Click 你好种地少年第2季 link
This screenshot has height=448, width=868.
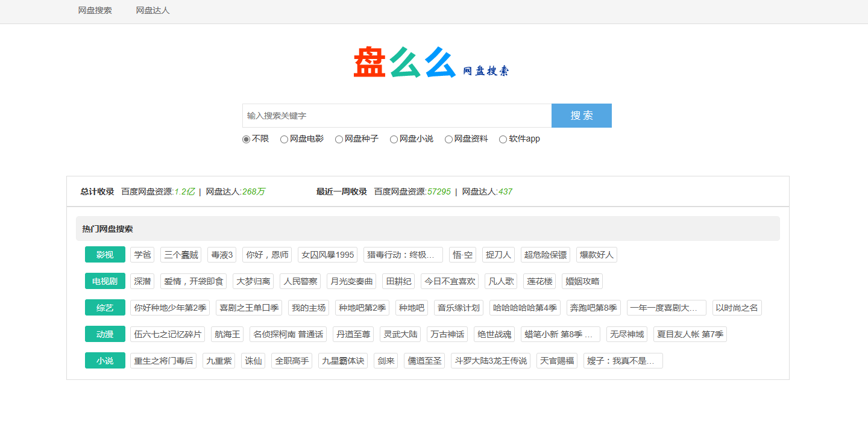pos(170,308)
